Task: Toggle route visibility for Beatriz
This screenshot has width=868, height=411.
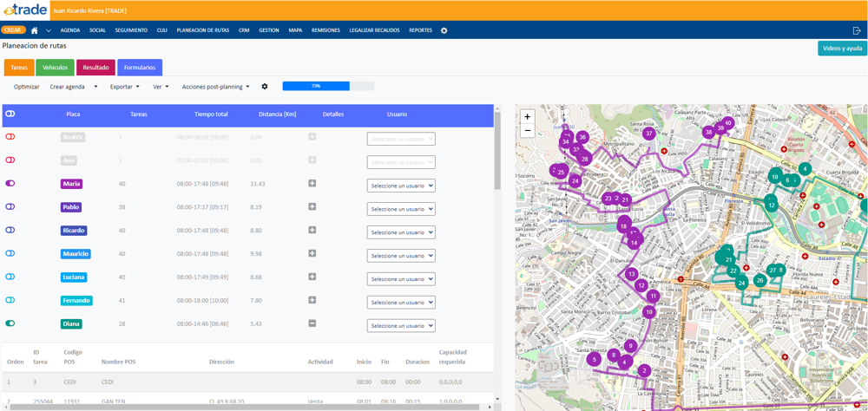Action: pos(10,136)
